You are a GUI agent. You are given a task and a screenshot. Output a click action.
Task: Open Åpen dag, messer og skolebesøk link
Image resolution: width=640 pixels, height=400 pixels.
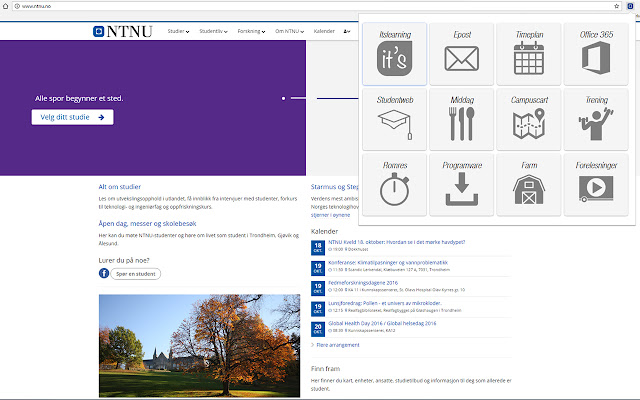click(147, 223)
